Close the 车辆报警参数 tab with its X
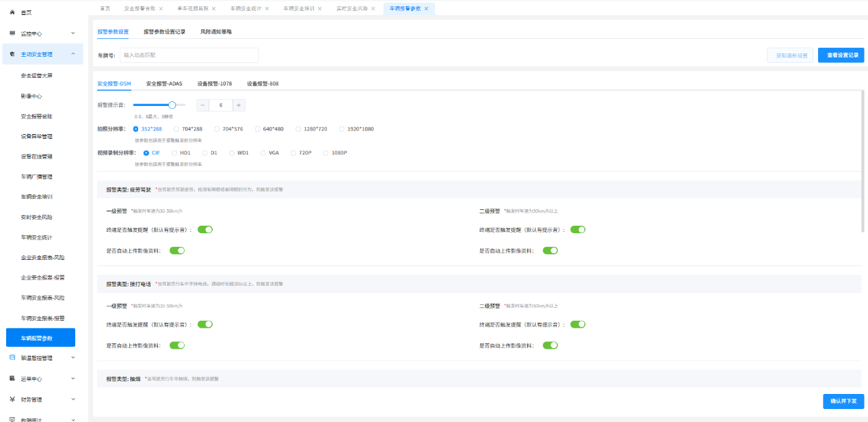 coord(426,8)
